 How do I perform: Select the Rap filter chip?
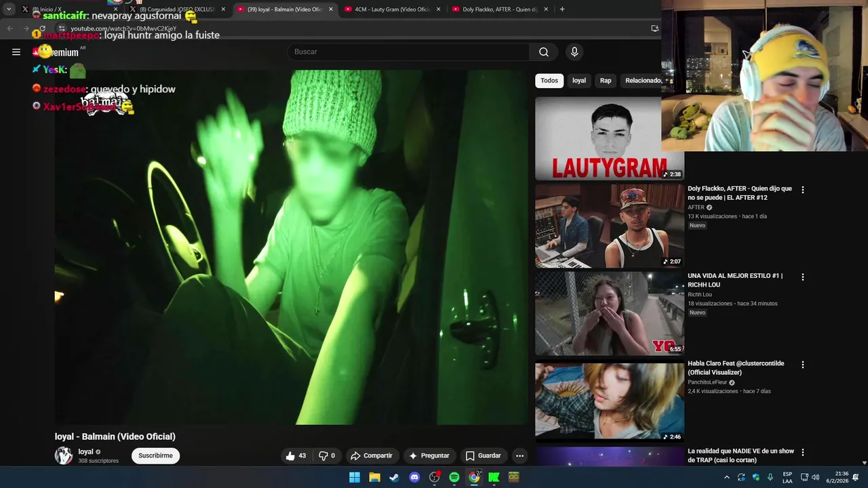click(x=606, y=81)
